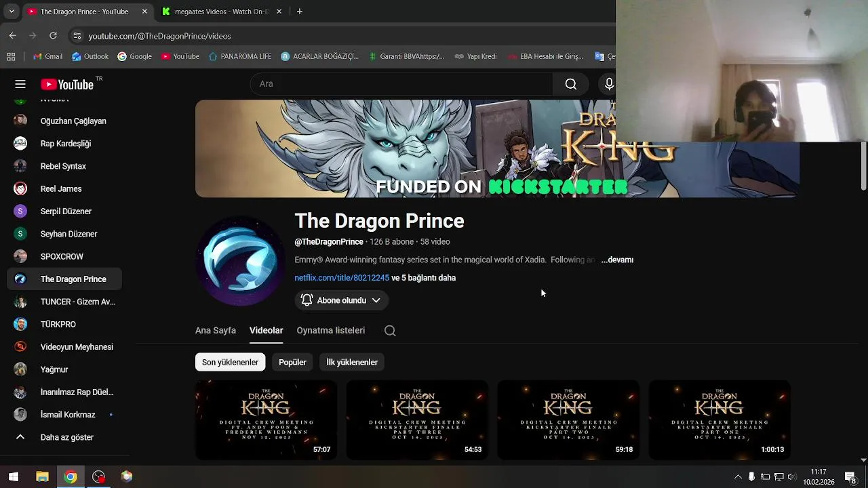The image size is (868, 488).
Task: Open YouTube bookmark
Action: point(180,56)
